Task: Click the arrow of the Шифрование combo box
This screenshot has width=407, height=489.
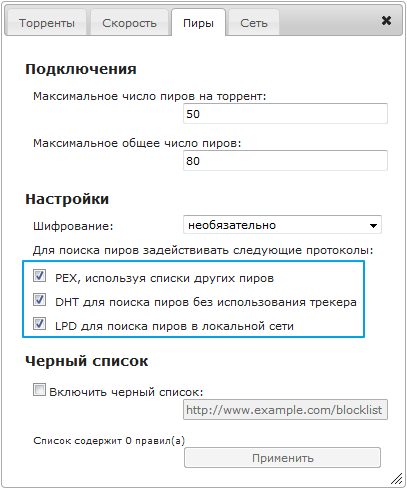Action: pos(373,226)
